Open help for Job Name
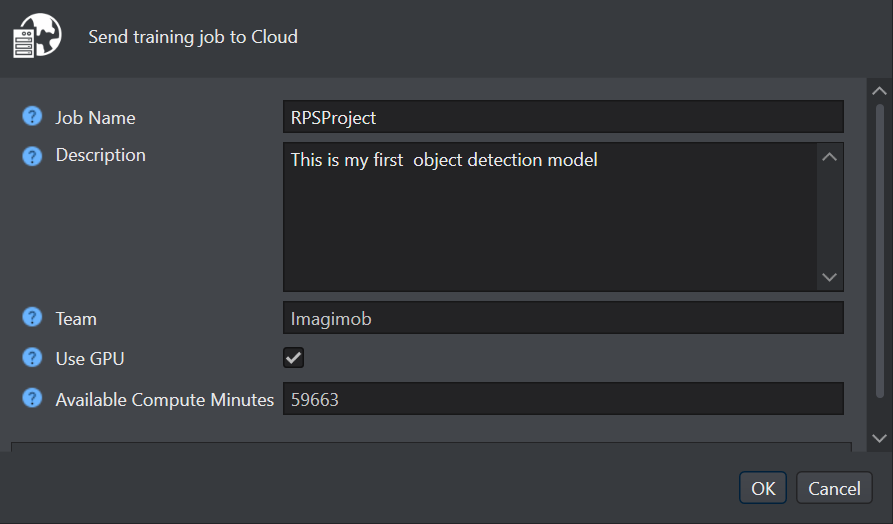The image size is (893, 524). 32,116
